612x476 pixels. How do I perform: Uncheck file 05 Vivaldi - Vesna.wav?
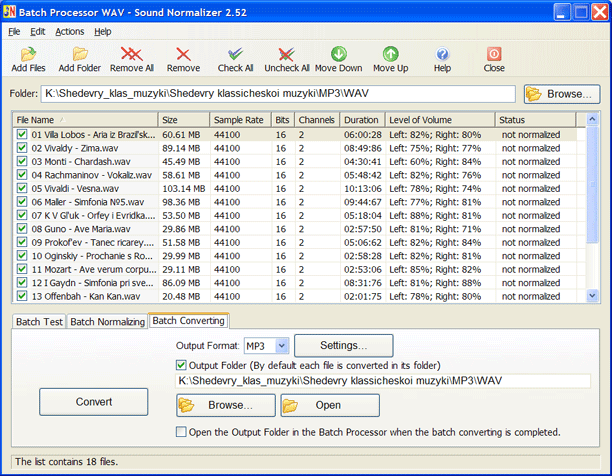pyautogui.click(x=22, y=188)
